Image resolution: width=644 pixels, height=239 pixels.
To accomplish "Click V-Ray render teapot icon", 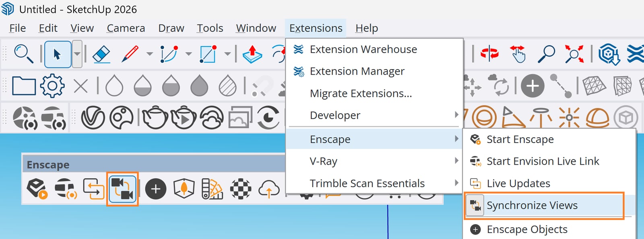I will click(x=155, y=118).
